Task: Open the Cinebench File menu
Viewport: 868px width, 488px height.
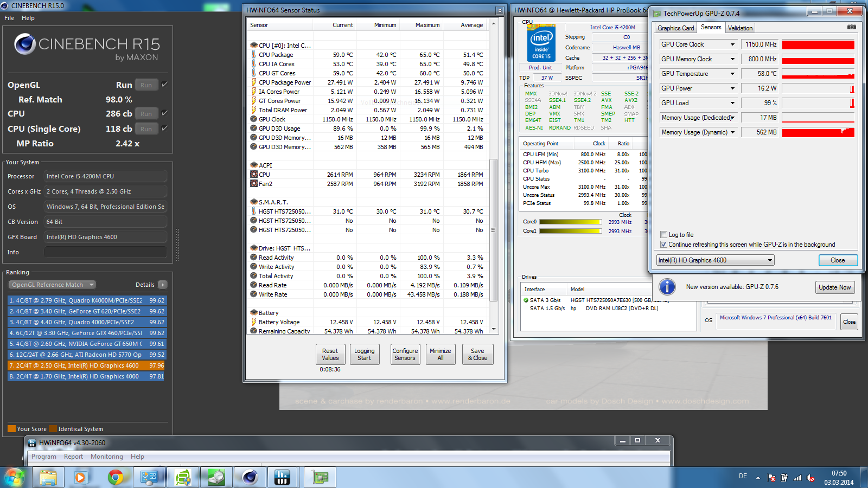Action: pos(9,18)
